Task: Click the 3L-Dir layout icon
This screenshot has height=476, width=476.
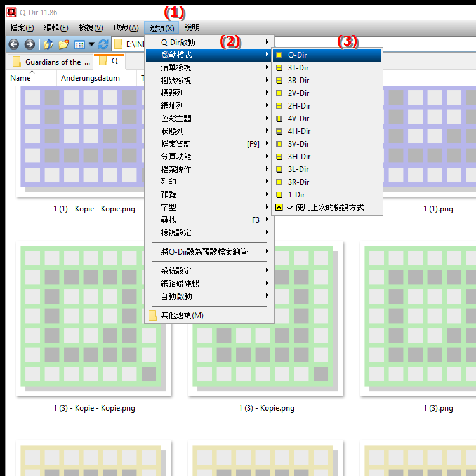Action: click(279, 169)
